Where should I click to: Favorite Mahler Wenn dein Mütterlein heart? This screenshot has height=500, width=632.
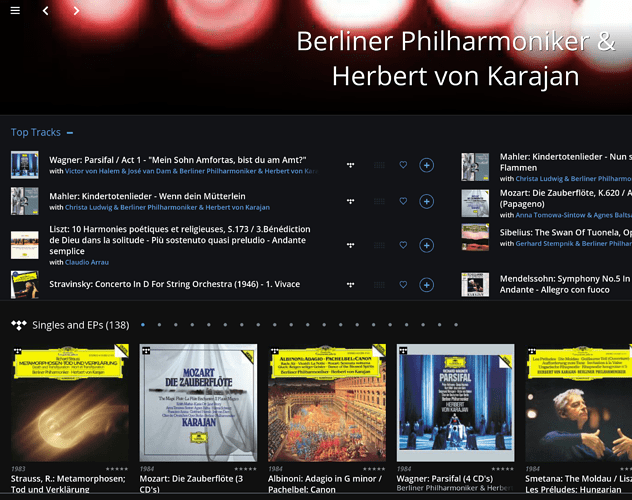pos(403,201)
